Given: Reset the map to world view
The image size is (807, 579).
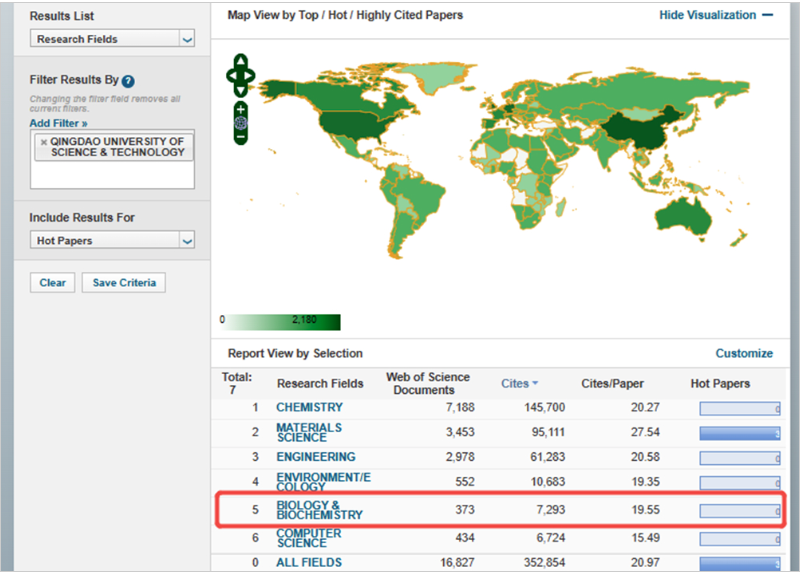Looking at the screenshot, I should click(x=241, y=122).
